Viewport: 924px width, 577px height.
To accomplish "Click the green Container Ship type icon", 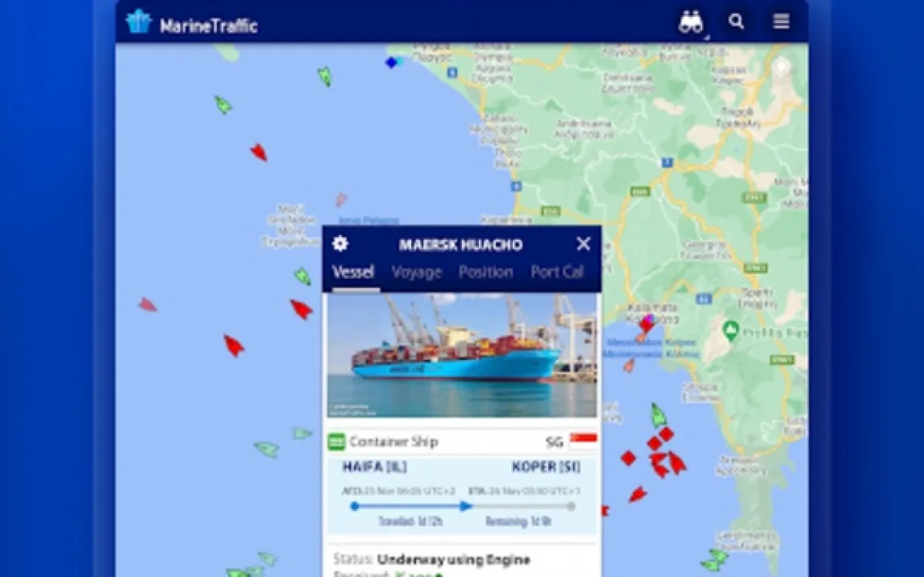I will 336,442.
